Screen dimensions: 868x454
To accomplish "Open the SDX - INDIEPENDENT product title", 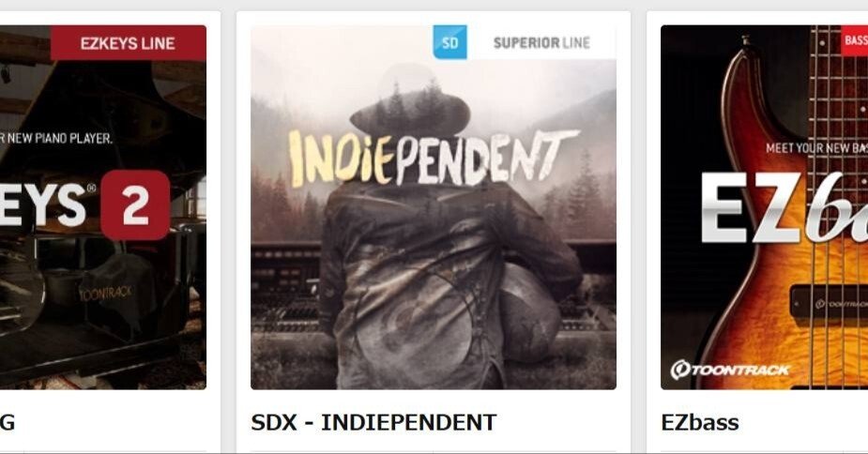I will (373, 422).
